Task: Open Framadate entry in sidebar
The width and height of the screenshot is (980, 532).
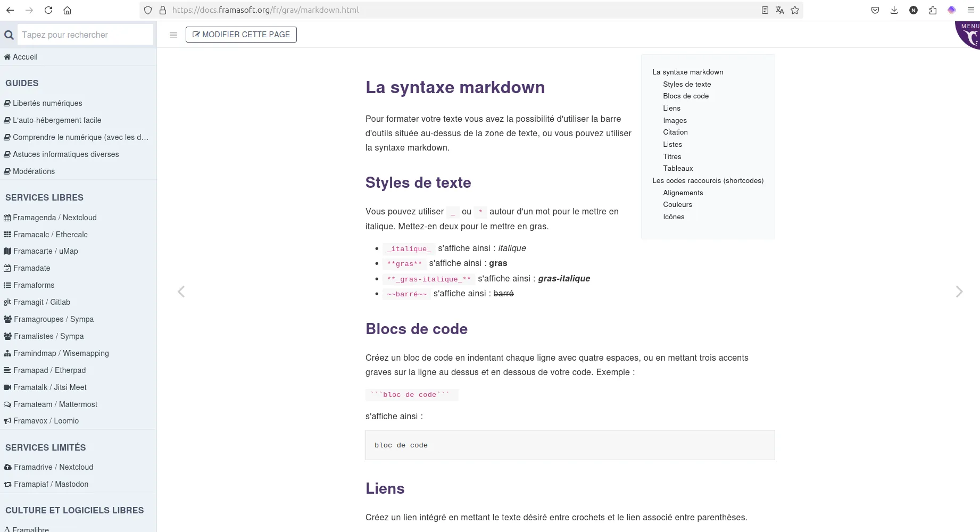Action: [x=78, y=268]
